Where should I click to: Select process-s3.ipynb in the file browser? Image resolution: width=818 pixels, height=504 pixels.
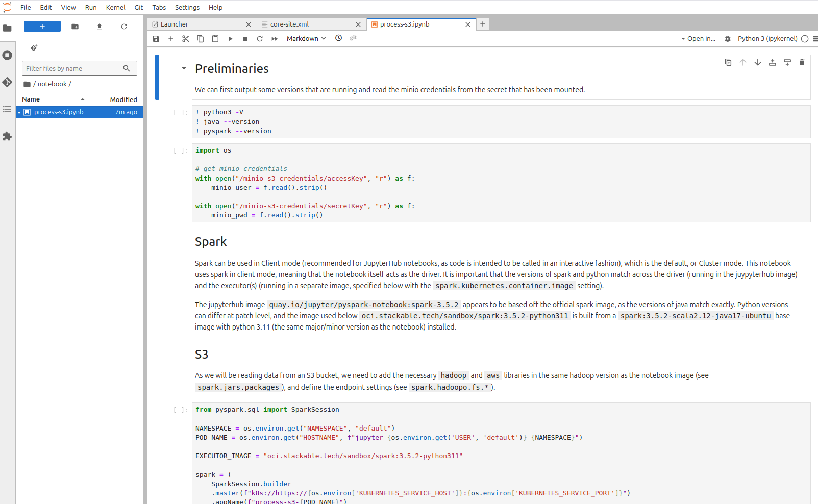(x=59, y=112)
